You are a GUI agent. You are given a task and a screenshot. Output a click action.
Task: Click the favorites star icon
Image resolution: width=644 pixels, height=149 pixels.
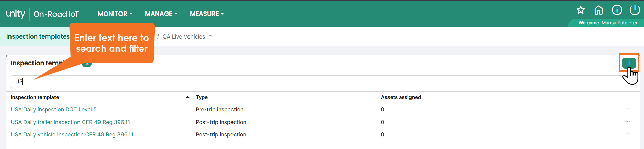pyautogui.click(x=581, y=10)
